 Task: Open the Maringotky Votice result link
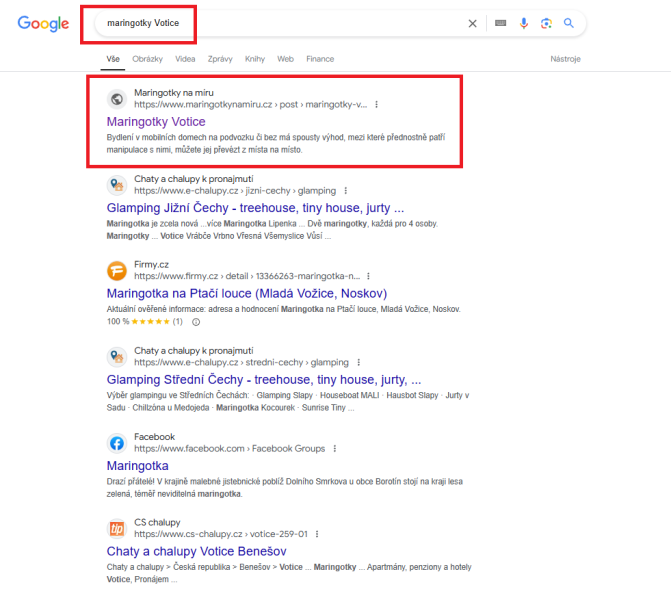(156, 122)
